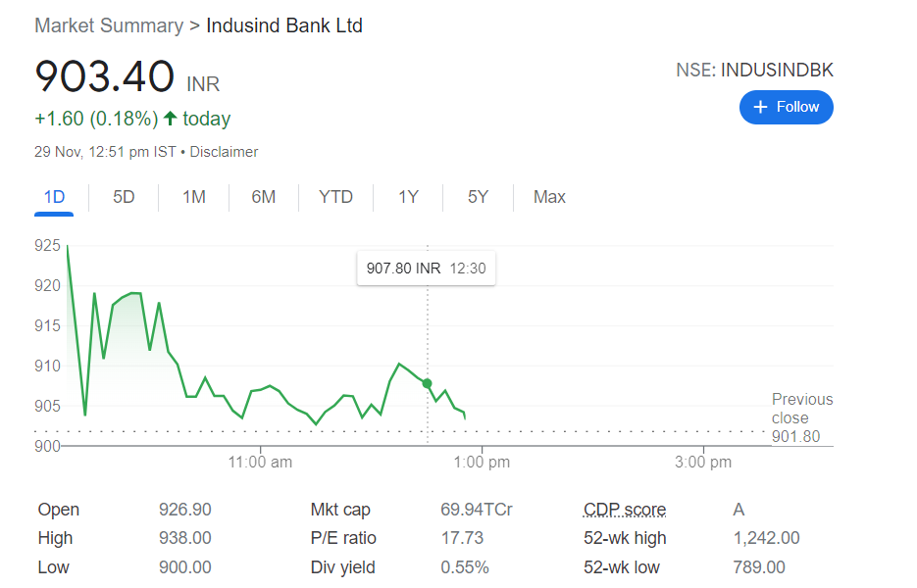Click the NSE: INDUSINDBK ticker text
The image size is (917, 588).
[x=754, y=71]
